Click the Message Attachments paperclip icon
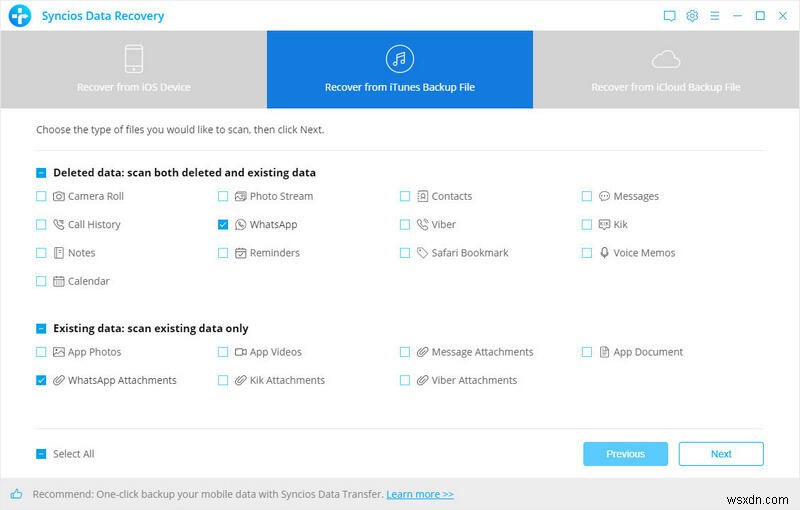The width and height of the screenshot is (800, 510). 422,352
